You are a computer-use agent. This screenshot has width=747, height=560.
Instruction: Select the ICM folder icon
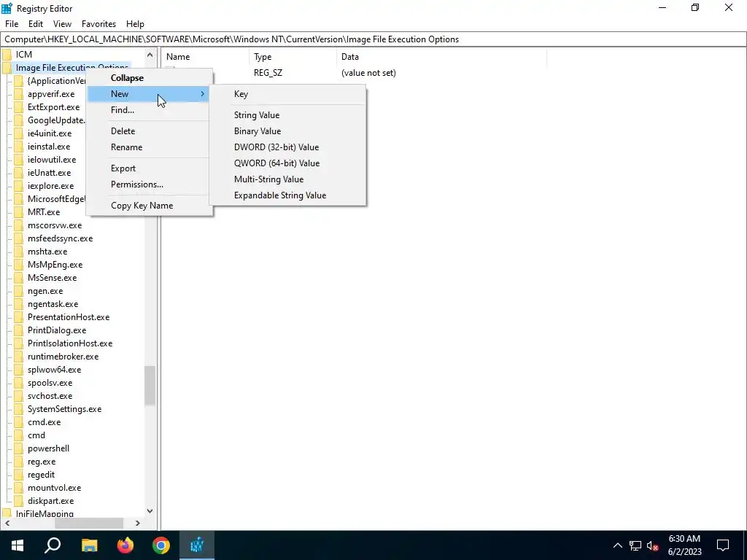(x=7, y=54)
